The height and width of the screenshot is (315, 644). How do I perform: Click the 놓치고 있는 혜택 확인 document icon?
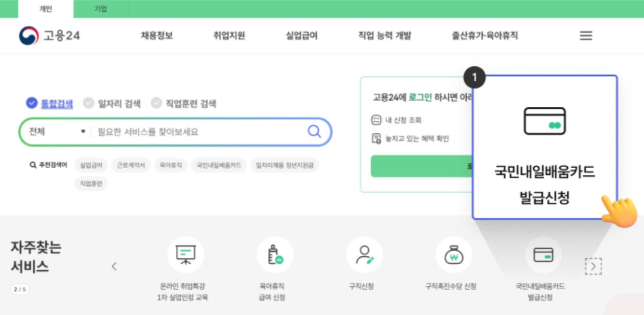pyautogui.click(x=376, y=138)
